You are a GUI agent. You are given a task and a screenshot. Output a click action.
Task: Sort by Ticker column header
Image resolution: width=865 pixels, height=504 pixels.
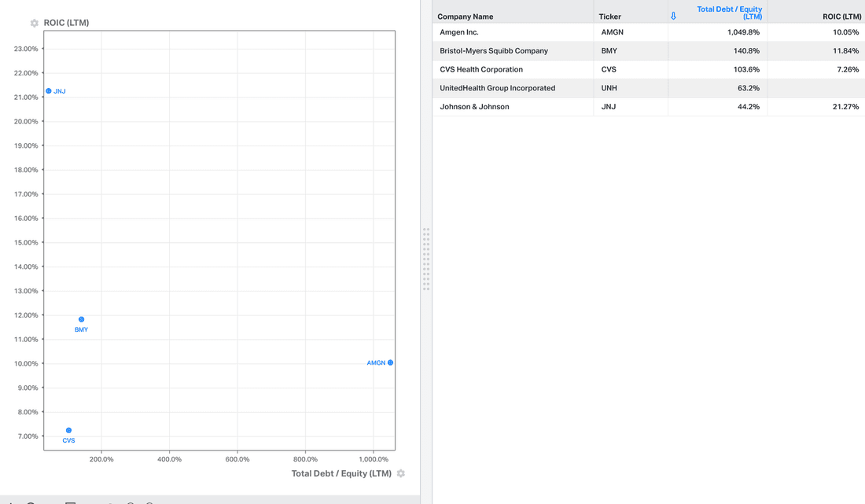(609, 17)
